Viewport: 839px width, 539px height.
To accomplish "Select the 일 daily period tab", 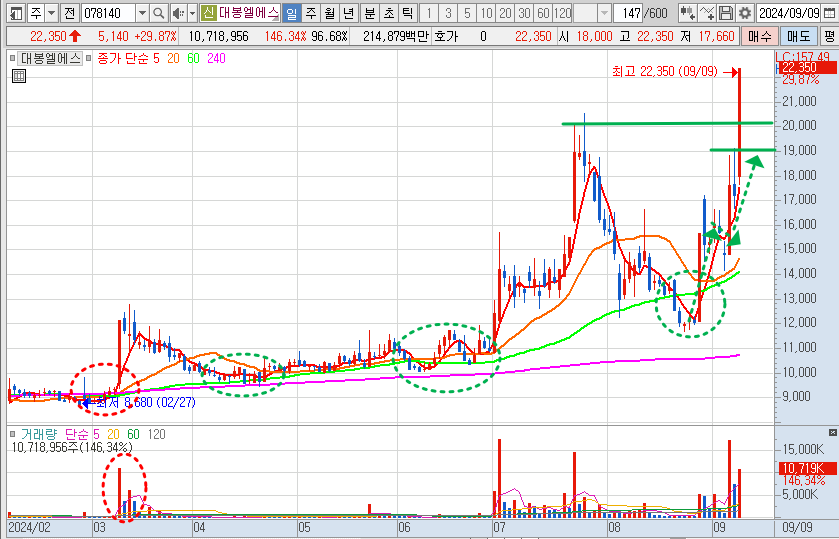I will click(291, 13).
